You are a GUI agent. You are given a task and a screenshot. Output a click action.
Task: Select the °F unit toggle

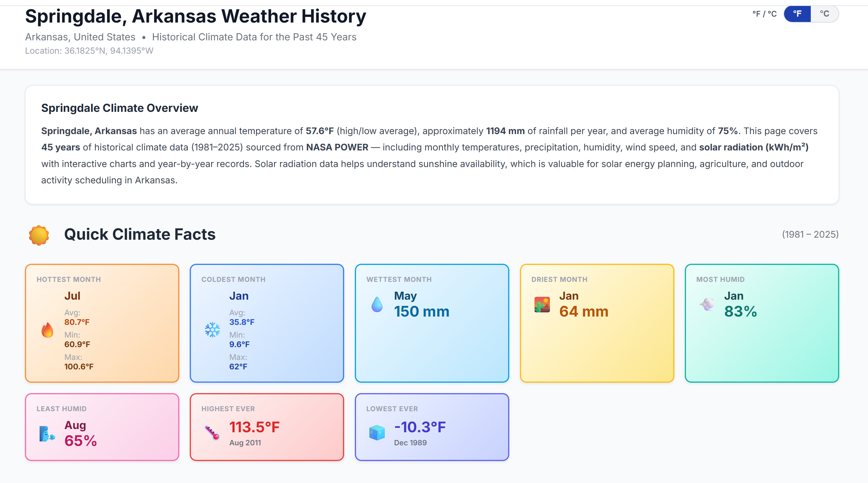[x=797, y=14]
